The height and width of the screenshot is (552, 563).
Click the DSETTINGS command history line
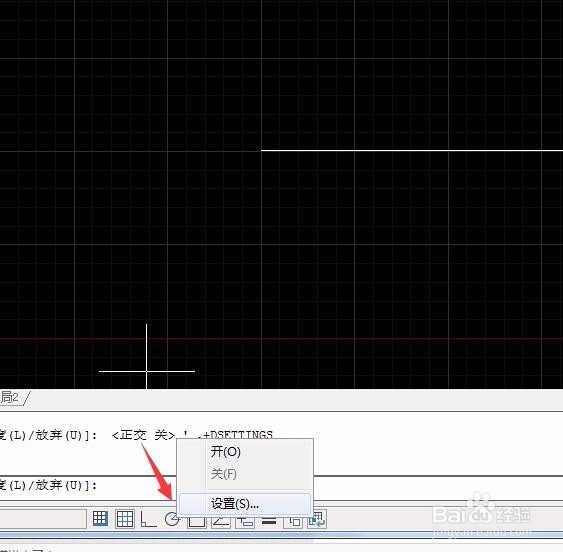(136, 435)
